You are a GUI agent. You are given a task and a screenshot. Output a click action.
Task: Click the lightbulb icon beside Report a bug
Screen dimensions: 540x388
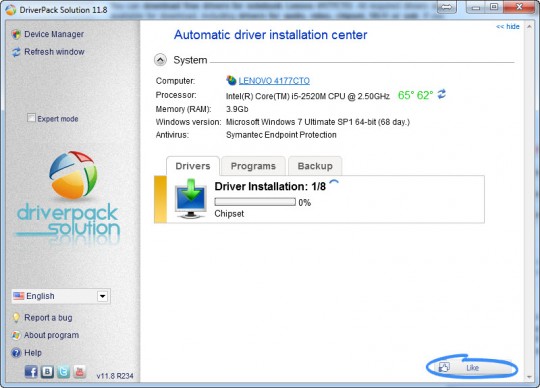pyautogui.click(x=16, y=317)
